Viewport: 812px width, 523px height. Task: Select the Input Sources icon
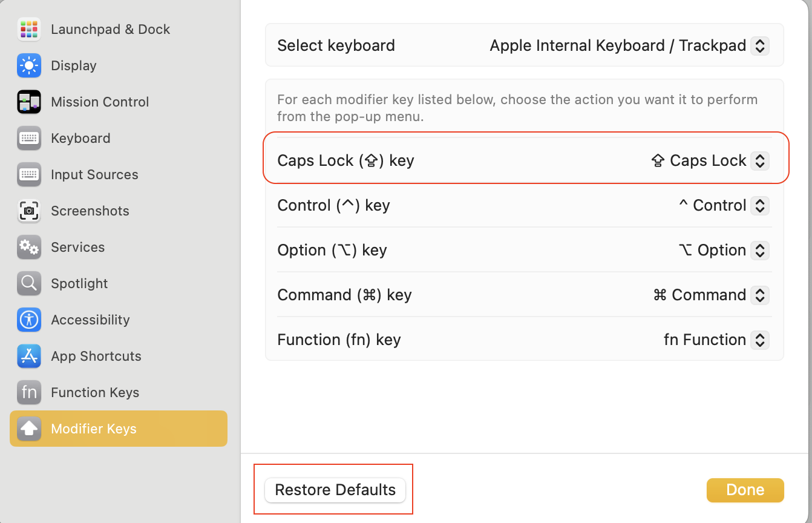[28, 174]
